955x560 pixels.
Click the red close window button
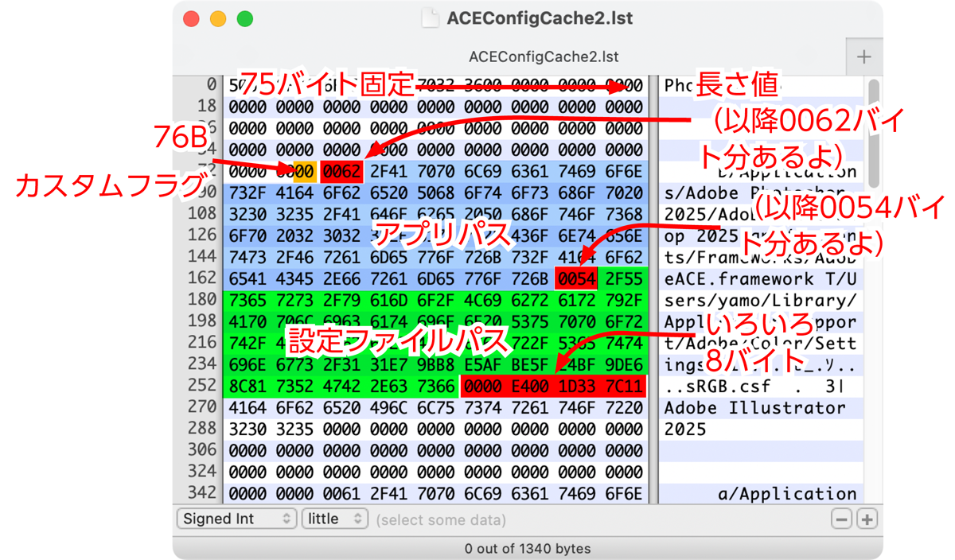(191, 18)
